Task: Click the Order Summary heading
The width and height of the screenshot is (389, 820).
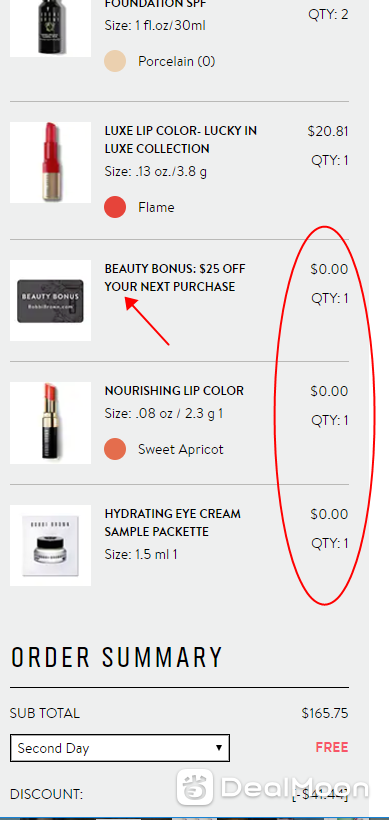Action: point(117,657)
